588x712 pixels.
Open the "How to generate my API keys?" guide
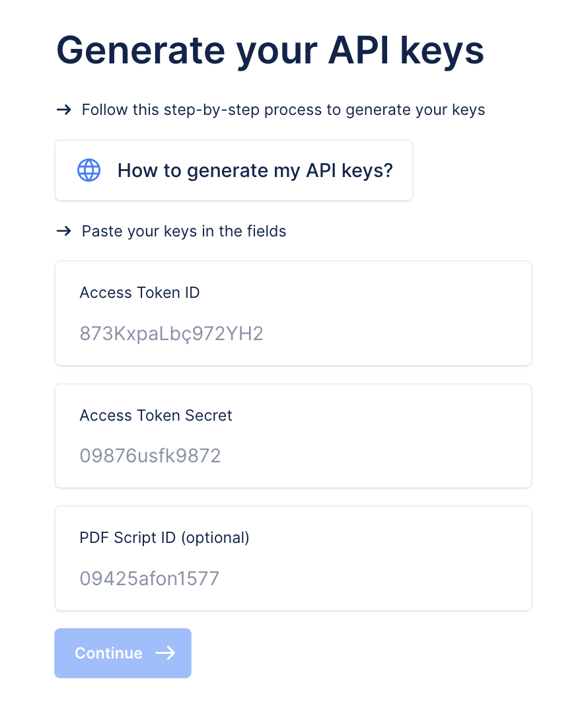tap(233, 170)
